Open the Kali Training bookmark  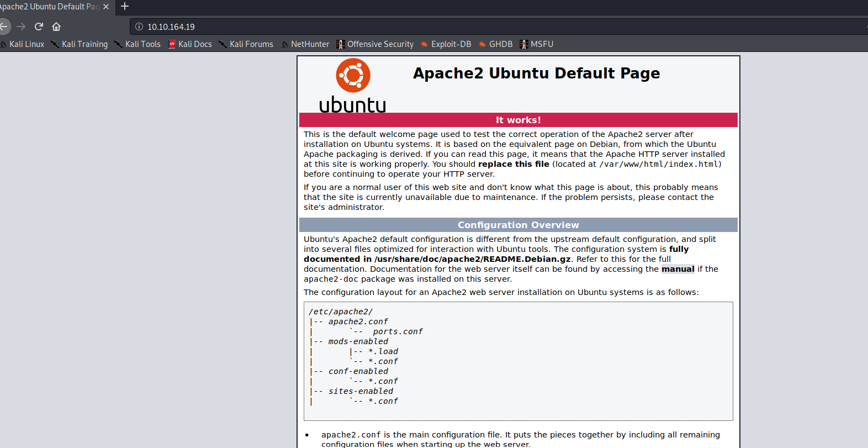(x=80, y=44)
